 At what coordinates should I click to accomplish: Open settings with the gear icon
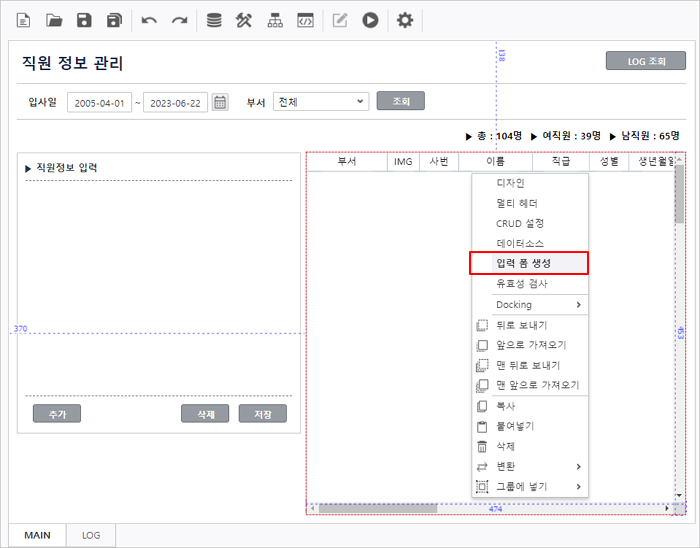pyautogui.click(x=404, y=20)
